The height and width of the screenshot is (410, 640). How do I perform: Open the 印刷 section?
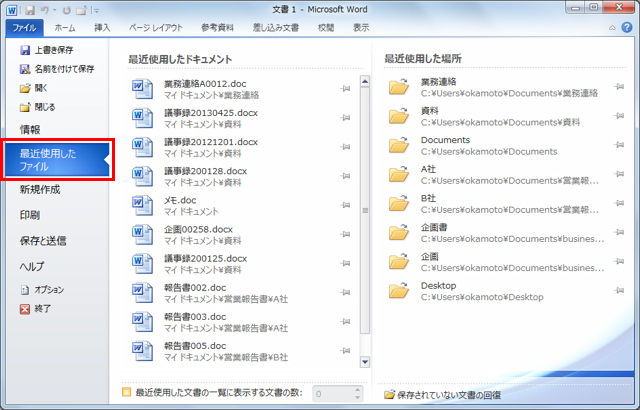click(30, 215)
